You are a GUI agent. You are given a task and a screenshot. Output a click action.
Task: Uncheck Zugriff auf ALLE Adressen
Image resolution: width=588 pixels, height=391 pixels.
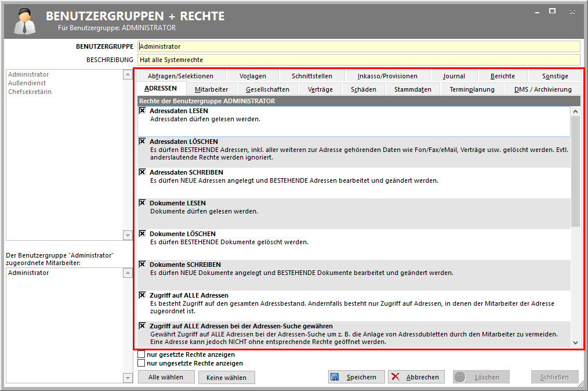coord(142,295)
